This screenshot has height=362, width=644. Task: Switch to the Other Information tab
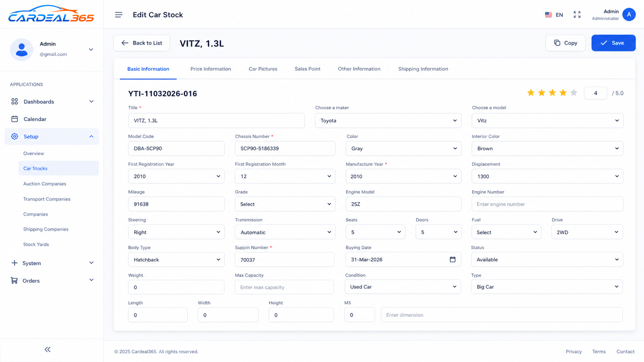(x=359, y=69)
